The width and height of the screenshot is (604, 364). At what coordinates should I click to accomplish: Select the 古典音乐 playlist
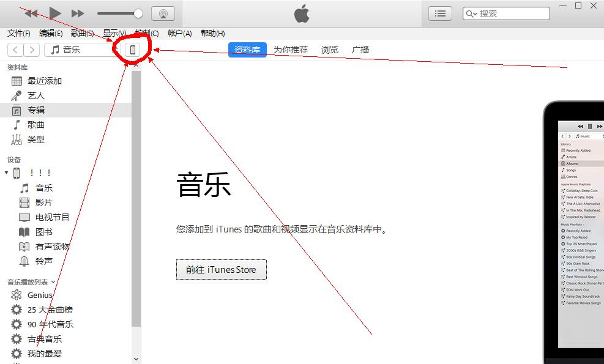45,338
